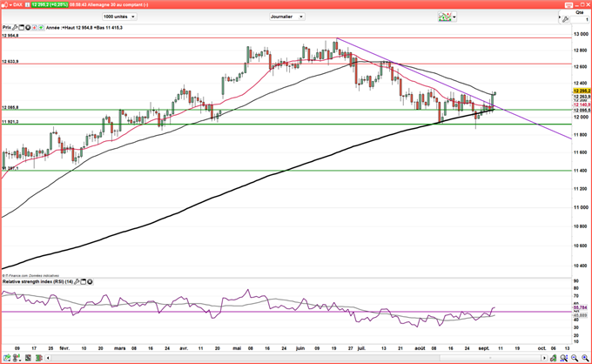Open the Prix wrench settings icon
The width and height of the screenshot is (592, 364).
coord(15,28)
